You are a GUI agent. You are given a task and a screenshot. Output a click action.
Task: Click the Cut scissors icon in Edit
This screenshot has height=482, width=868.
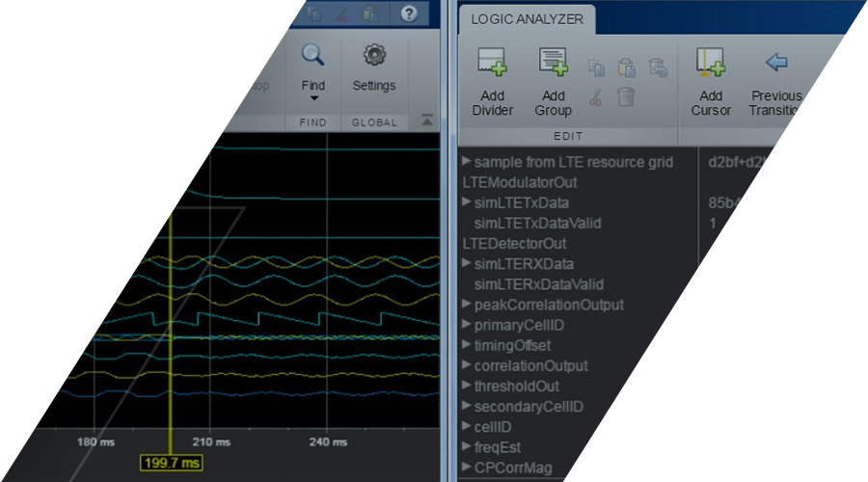click(x=596, y=97)
